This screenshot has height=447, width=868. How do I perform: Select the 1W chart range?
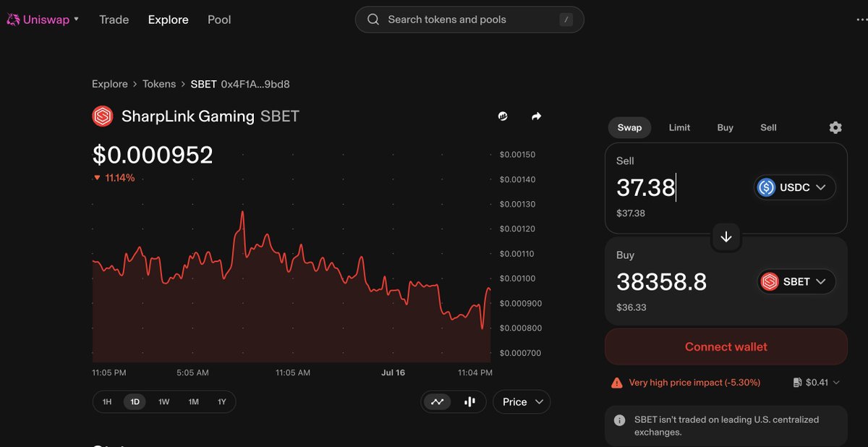[x=164, y=401]
